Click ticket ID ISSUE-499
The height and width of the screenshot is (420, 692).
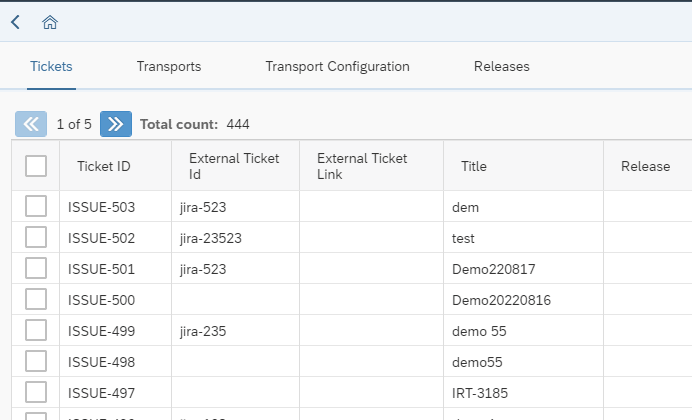coord(102,331)
